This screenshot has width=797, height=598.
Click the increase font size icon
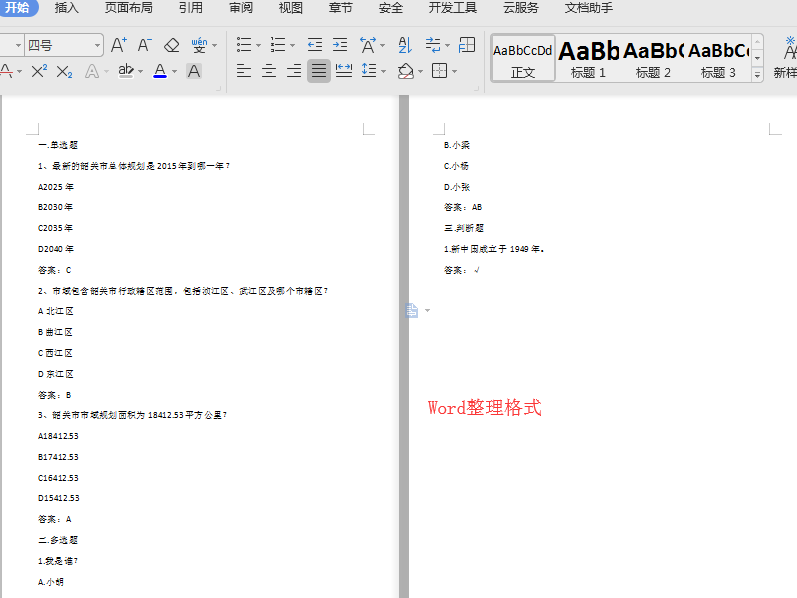(118, 45)
